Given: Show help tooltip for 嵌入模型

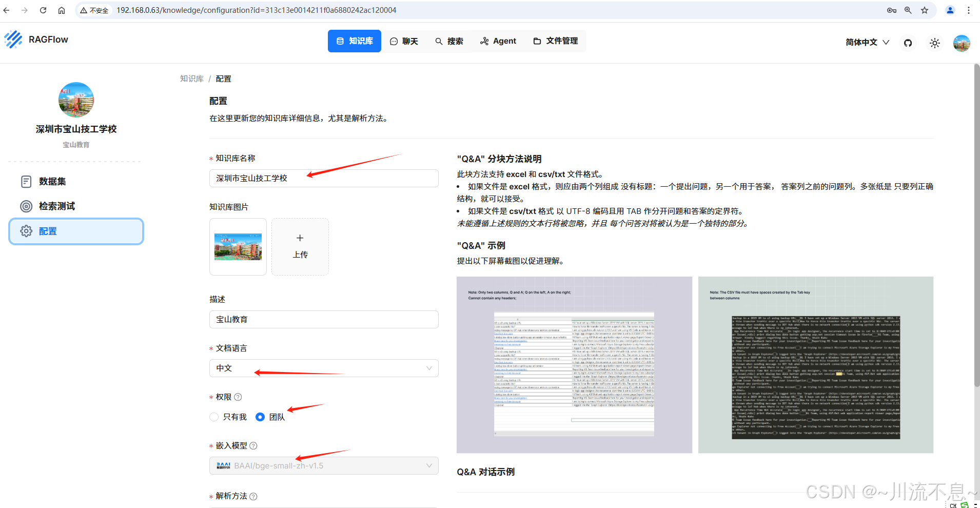Looking at the screenshot, I should pyautogui.click(x=253, y=446).
